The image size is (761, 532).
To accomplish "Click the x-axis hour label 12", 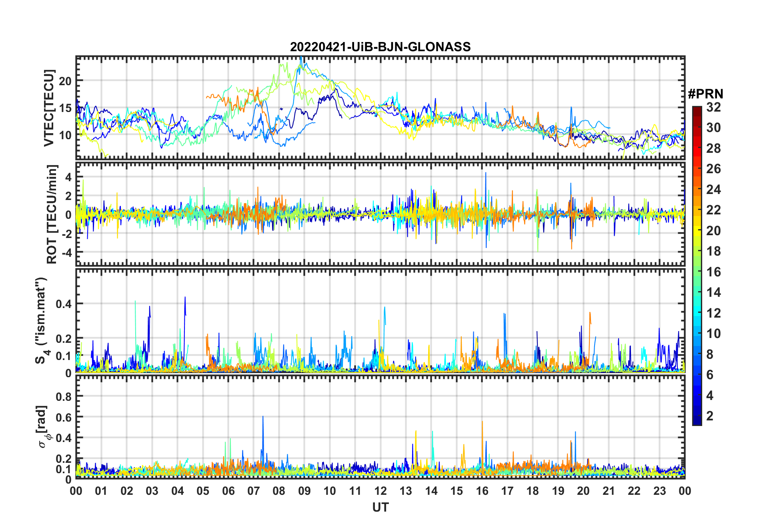I will pos(380,491).
